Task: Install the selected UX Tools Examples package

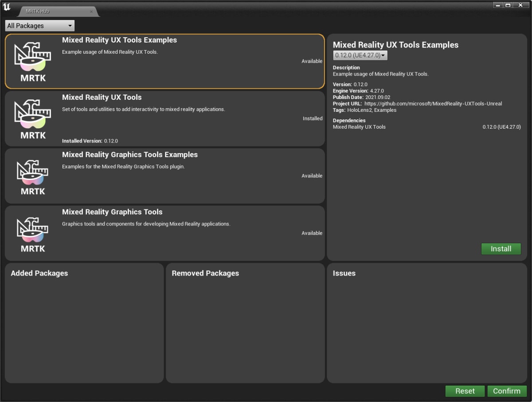Action: (x=501, y=249)
